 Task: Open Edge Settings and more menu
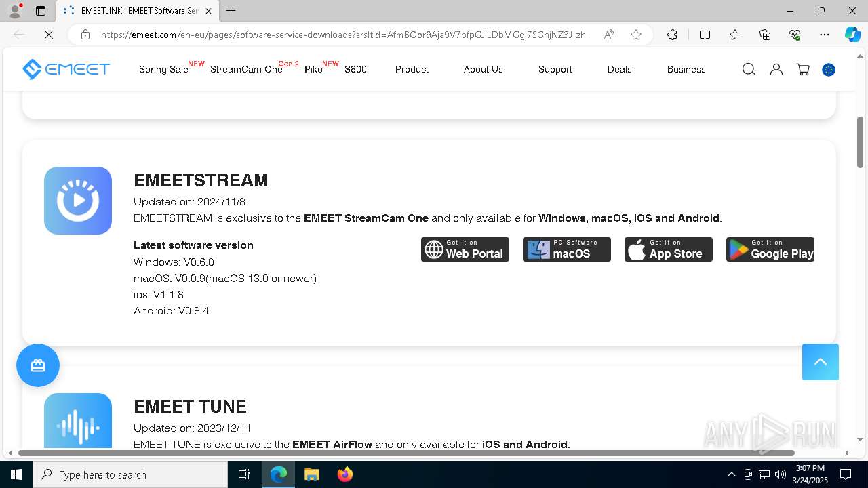tap(825, 35)
